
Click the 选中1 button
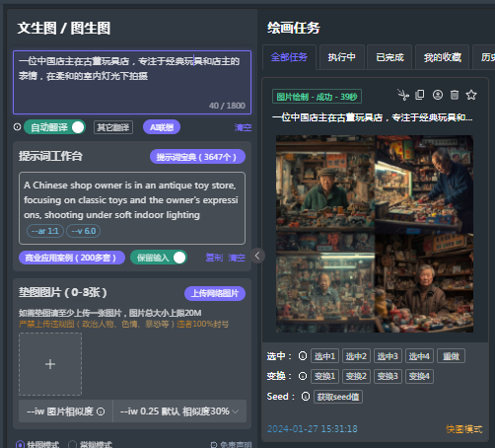(x=324, y=356)
